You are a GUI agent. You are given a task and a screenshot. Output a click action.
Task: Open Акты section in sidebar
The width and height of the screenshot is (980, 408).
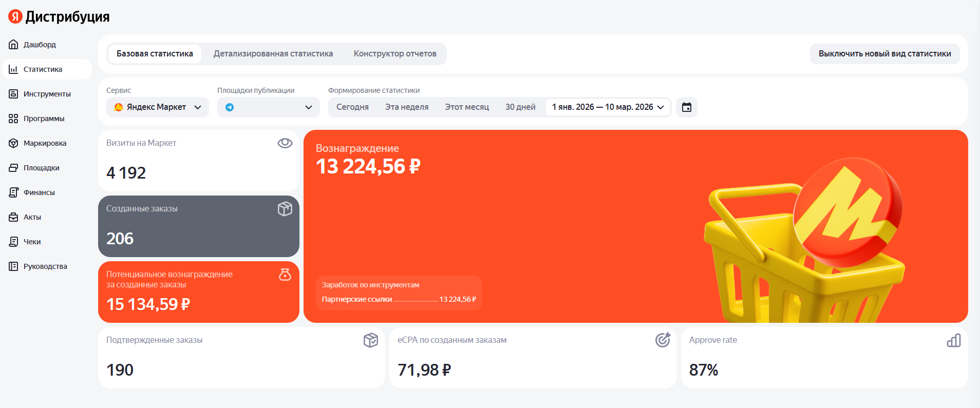coord(47,217)
